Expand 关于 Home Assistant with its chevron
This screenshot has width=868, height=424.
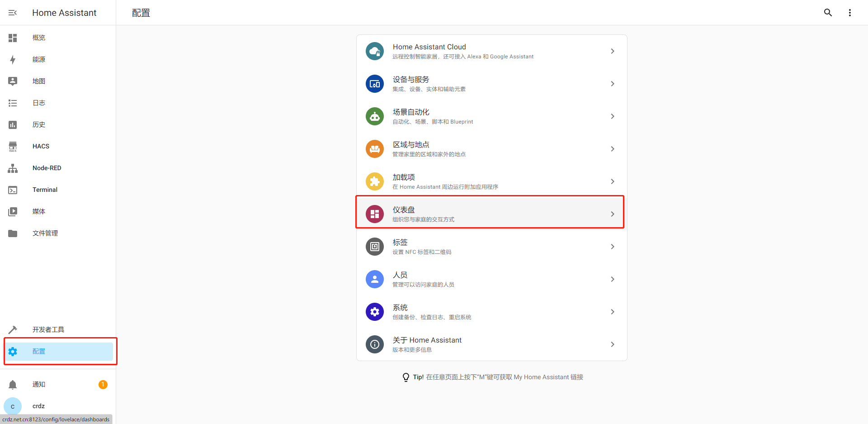tap(612, 344)
